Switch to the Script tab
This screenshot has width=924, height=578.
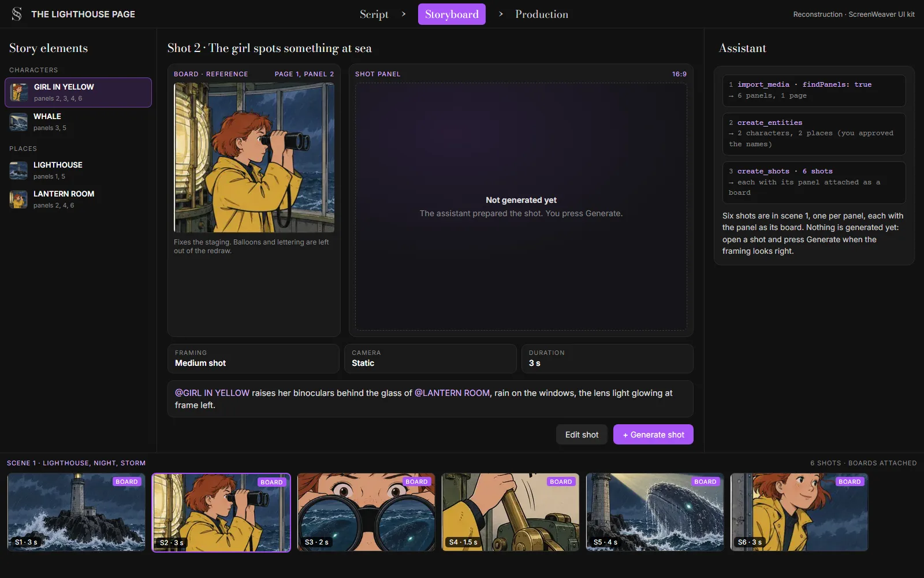374,14
